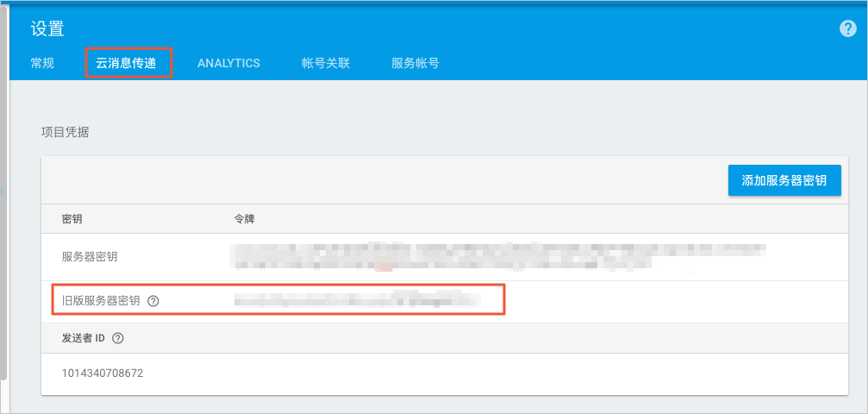
Task: Select the 云消息传递 tab
Action: coord(126,63)
